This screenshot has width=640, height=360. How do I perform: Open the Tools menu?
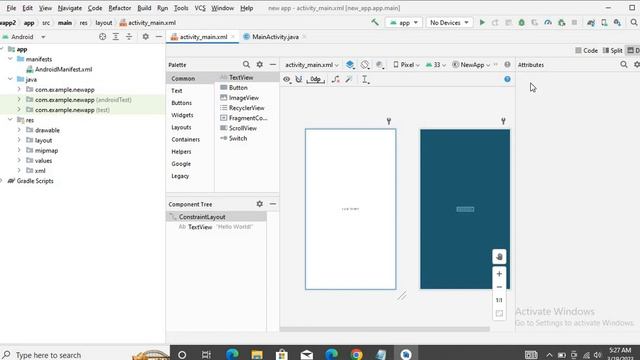point(181,8)
